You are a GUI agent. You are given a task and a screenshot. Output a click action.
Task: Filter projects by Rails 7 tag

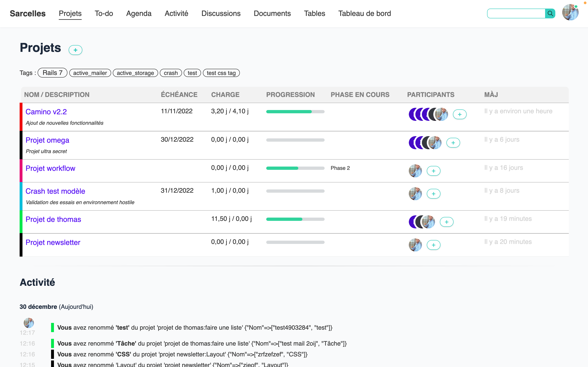[x=53, y=73]
